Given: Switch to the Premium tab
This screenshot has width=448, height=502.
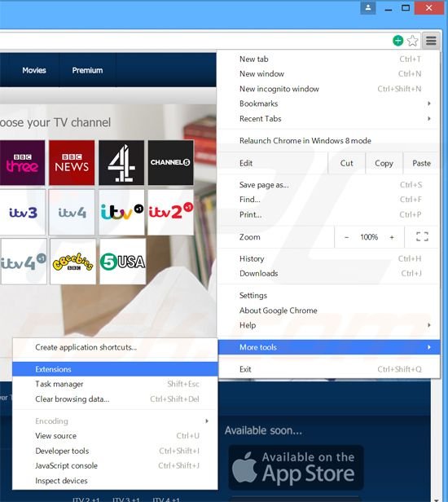Looking at the screenshot, I should pos(87,70).
